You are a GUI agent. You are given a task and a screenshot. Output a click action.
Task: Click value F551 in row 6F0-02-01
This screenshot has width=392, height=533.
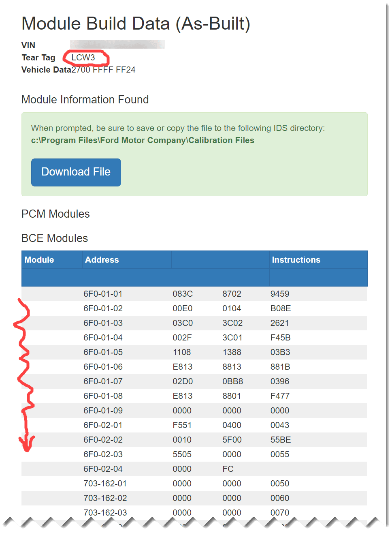pos(182,425)
